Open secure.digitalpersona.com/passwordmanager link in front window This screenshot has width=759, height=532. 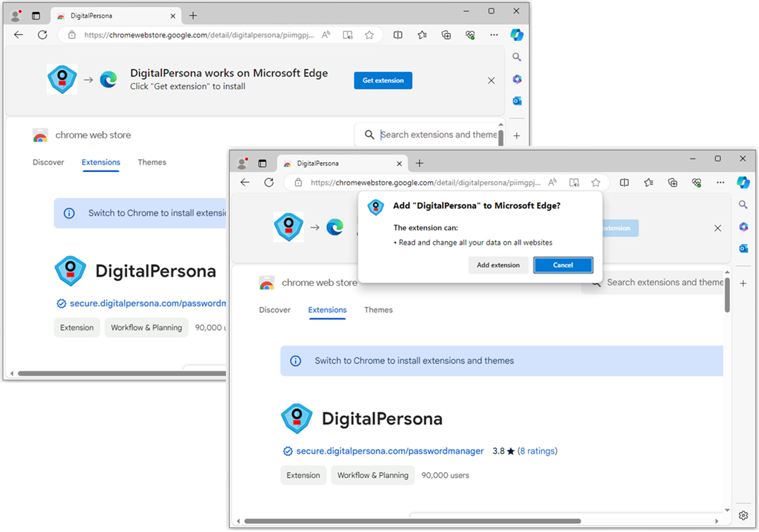click(x=390, y=451)
